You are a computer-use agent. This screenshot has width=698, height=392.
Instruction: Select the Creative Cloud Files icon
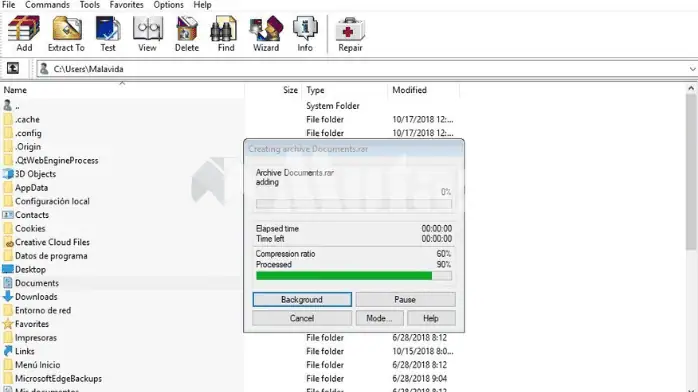click(x=8, y=242)
